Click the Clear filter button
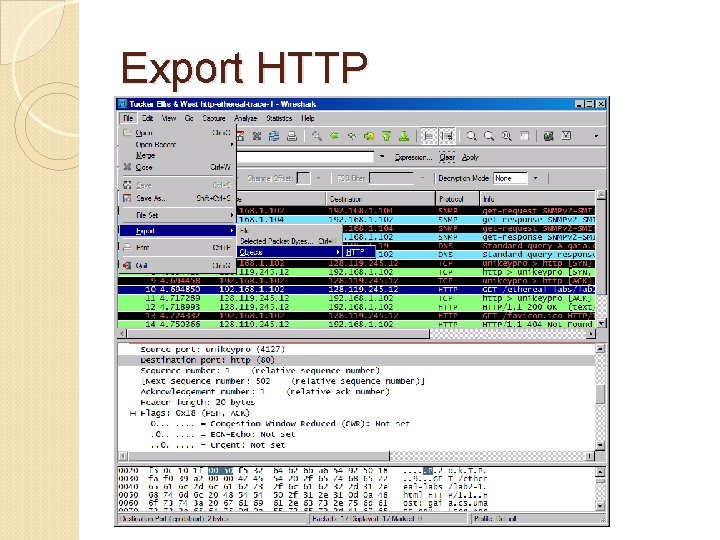Viewport: 720px width, 540px height. (x=447, y=157)
